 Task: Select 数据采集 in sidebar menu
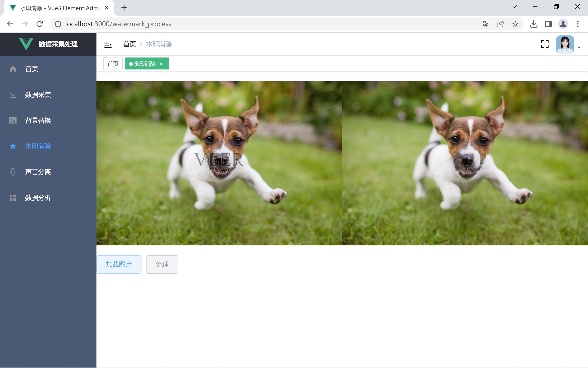coord(48,95)
